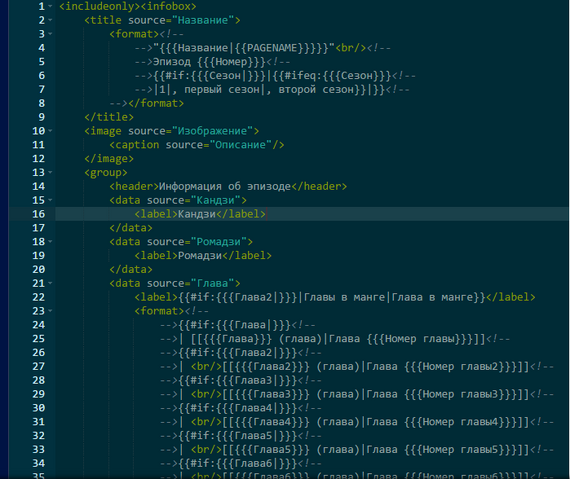Click line number 30 in the gutter
570x479 pixels.
pos(39,408)
